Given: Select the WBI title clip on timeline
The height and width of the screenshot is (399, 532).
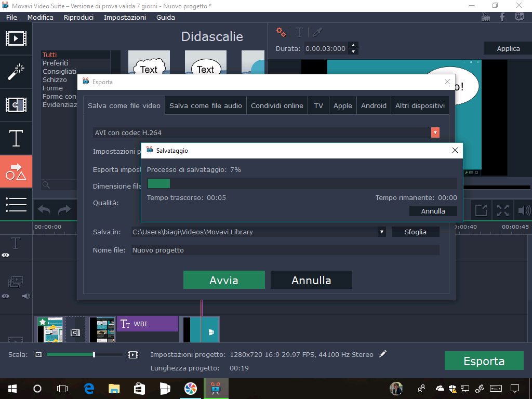Looking at the screenshot, I should 148,324.
